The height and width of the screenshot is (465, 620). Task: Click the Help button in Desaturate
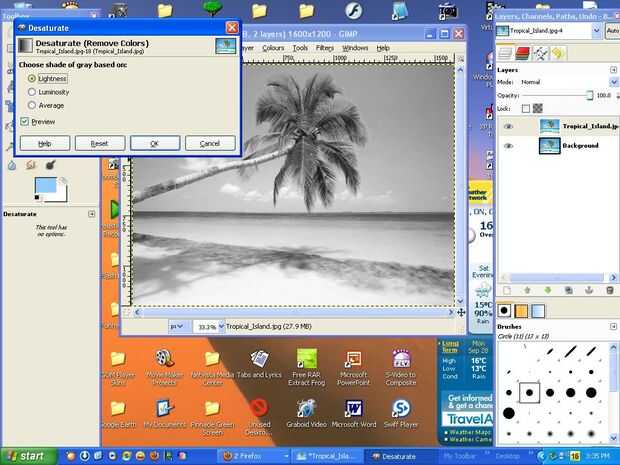pos(45,143)
